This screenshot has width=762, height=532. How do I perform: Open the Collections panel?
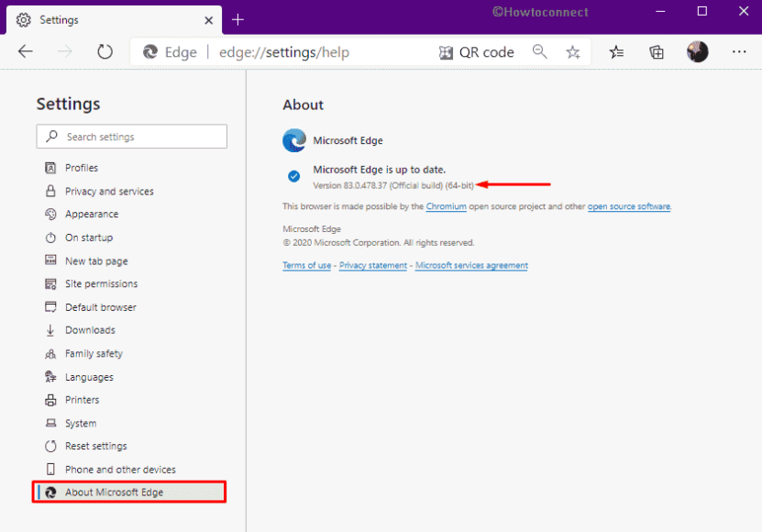[657, 52]
